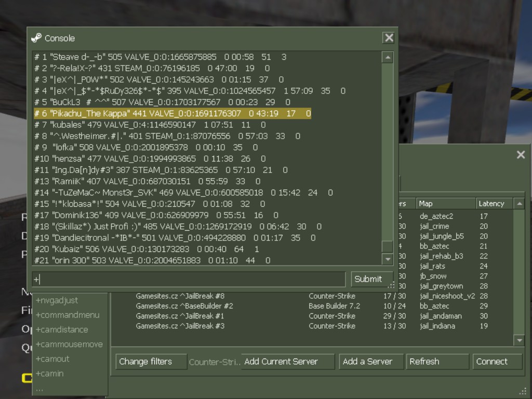Close the Console window
This screenshot has height=399, width=532.
[389, 37]
